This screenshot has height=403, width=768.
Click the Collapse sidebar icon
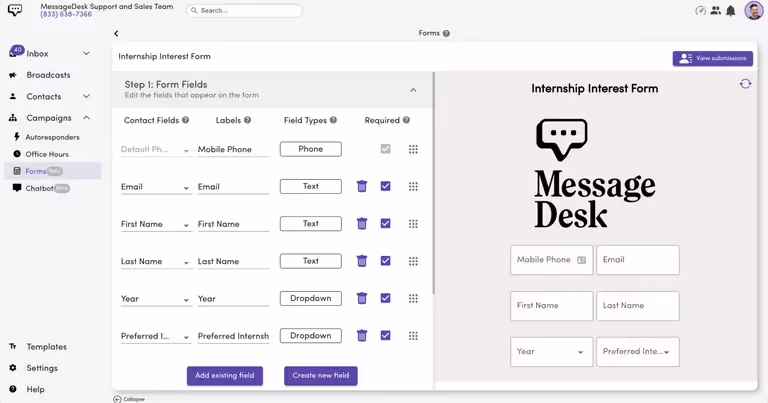tap(117, 399)
